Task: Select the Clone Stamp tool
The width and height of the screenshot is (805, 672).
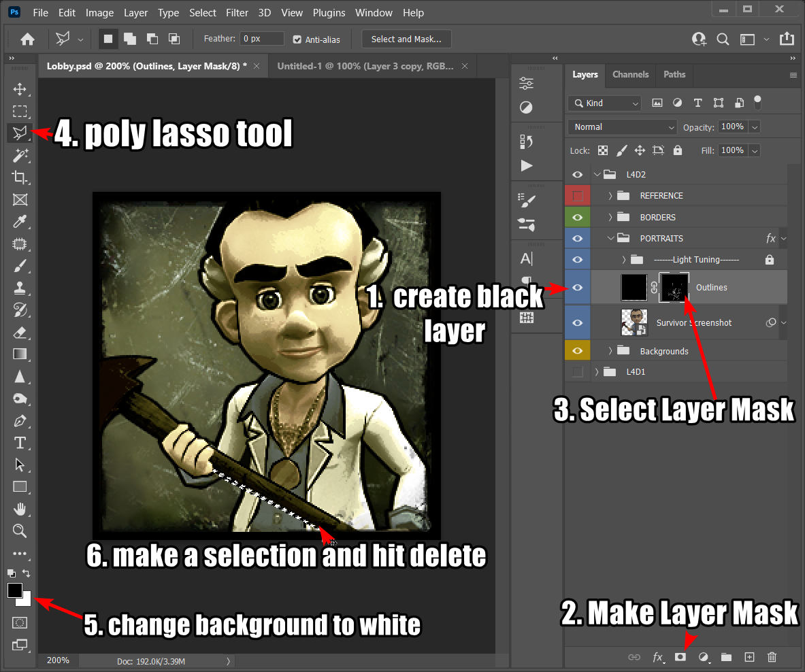Action: click(x=20, y=288)
